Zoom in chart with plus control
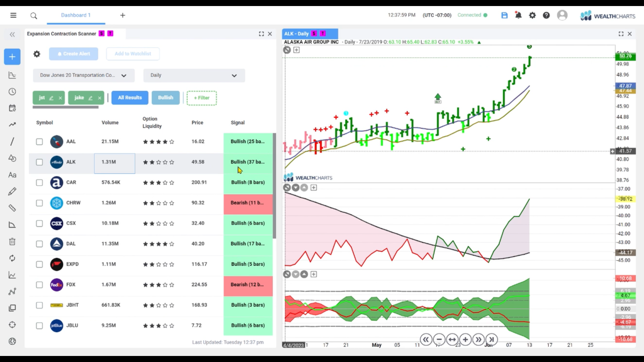Viewport: 644px width, 362px height. pyautogui.click(x=465, y=340)
